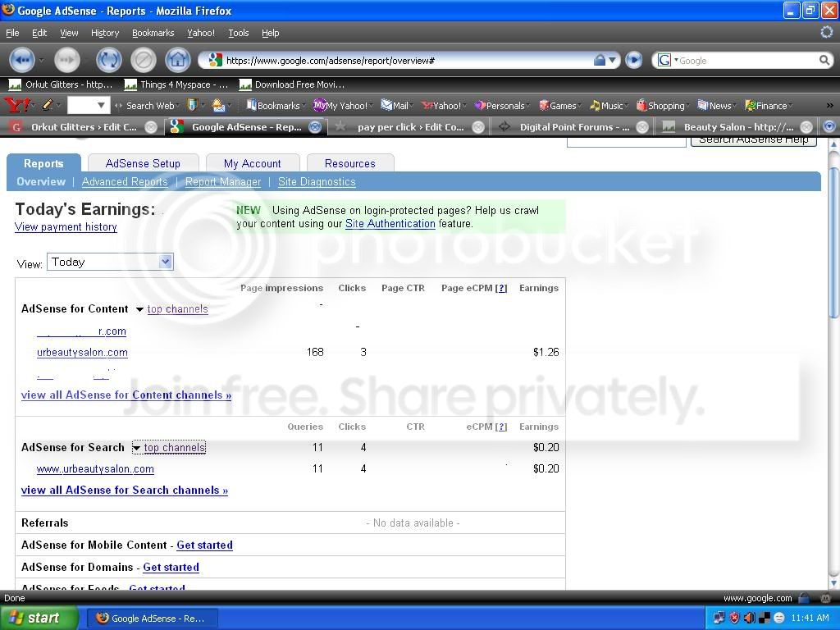Viewport: 840px width, 630px height.
Task: Open the Advanced Reports link
Action: 125,181
